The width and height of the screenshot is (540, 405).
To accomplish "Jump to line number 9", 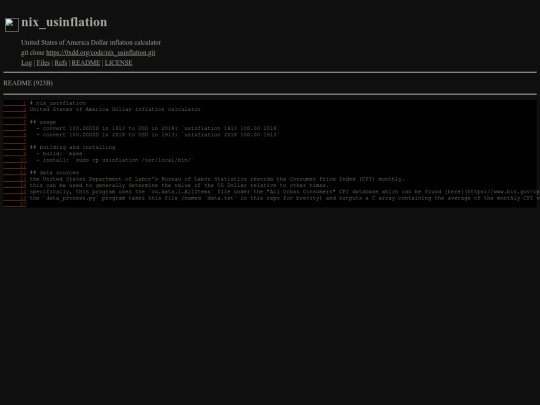I will [x=15, y=154].
